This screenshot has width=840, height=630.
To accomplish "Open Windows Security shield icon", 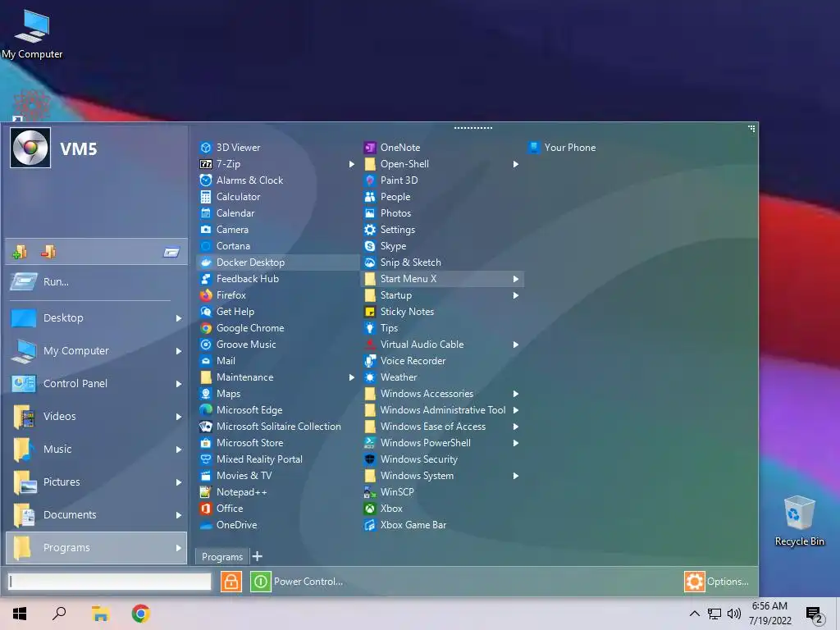I will (x=370, y=459).
